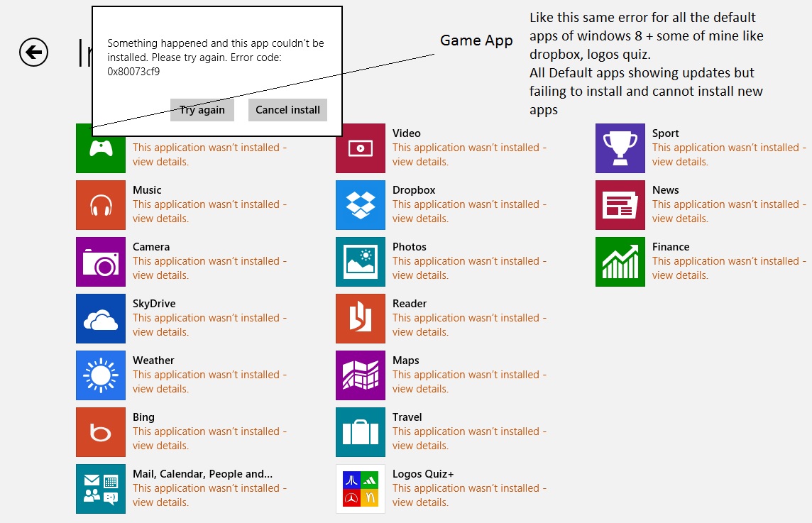
Task: Select the Bing app tile
Action: click(101, 432)
